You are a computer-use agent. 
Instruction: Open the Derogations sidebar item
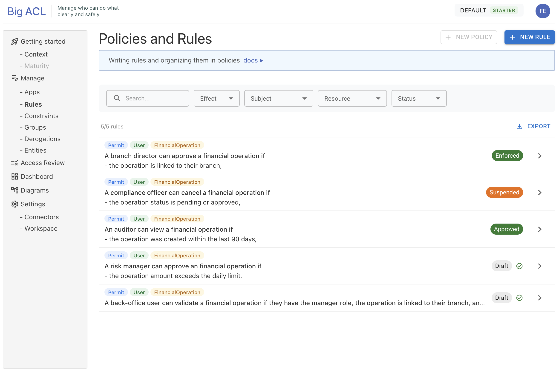point(42,139)
